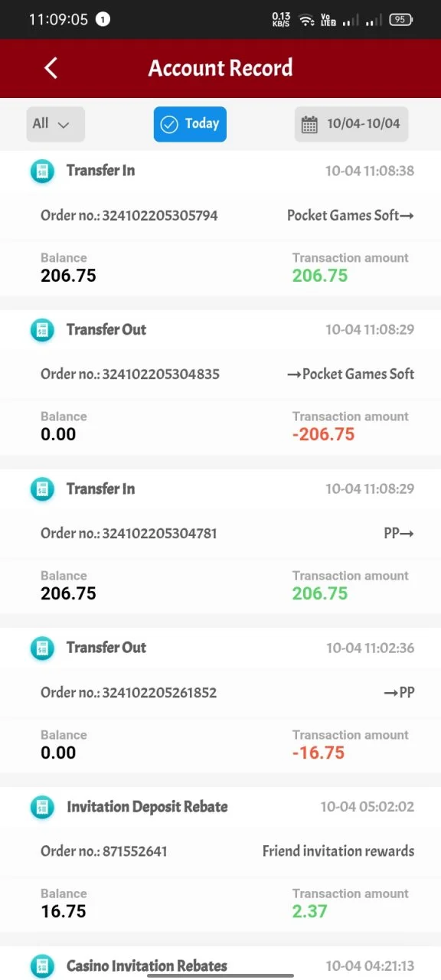
Task: Tap the receipt icon on 11:08:29 Transfer In
Action: (42, 489)
